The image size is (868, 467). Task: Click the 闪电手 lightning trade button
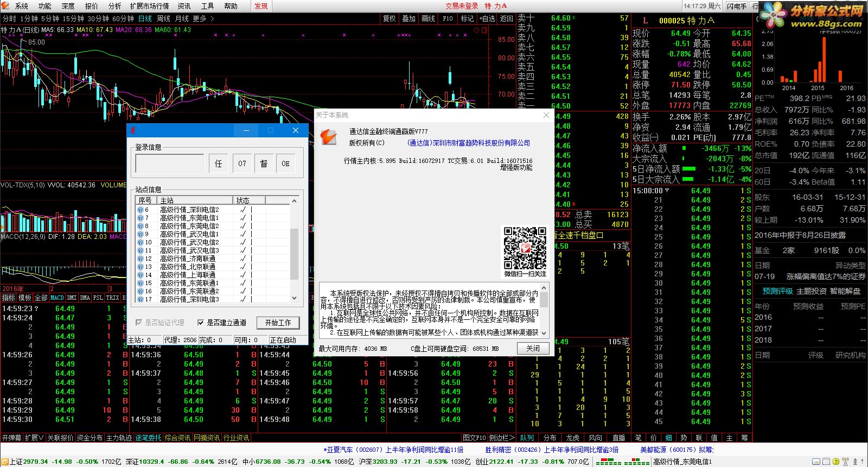[737, 6]
